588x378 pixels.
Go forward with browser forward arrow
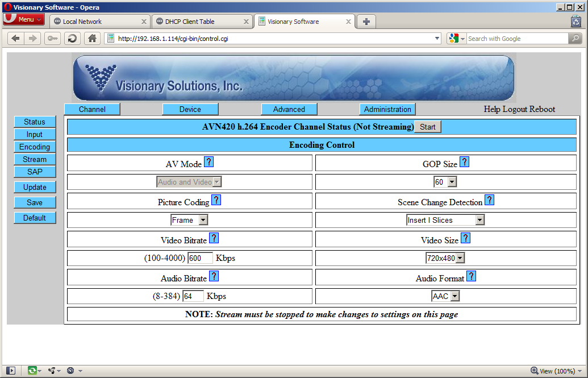[32, 38]
